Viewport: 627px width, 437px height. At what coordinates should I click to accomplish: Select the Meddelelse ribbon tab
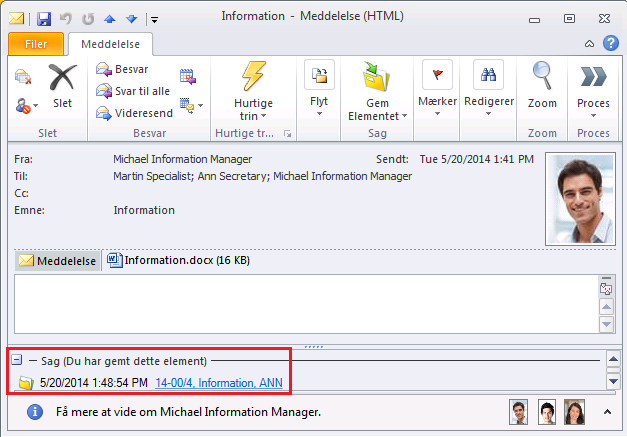click(x=110, y=44)
